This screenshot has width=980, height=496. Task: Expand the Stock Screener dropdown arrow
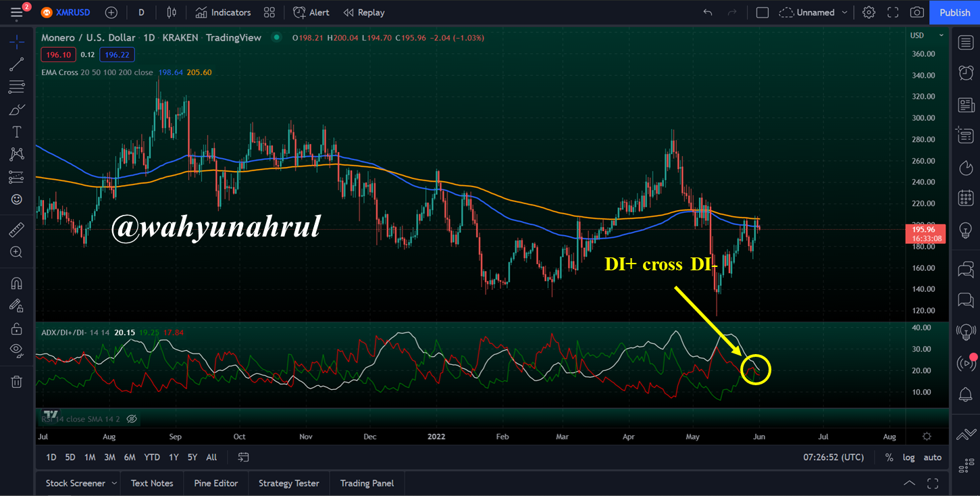114,483
